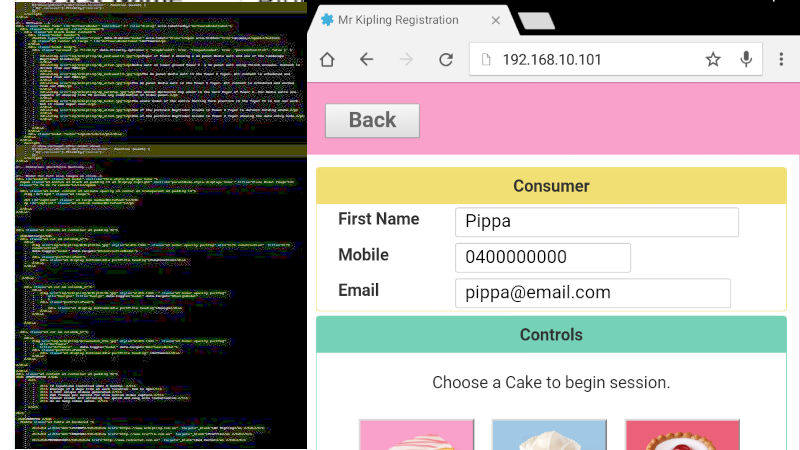
Task: Reload the current page
Action: click(446, 60)
